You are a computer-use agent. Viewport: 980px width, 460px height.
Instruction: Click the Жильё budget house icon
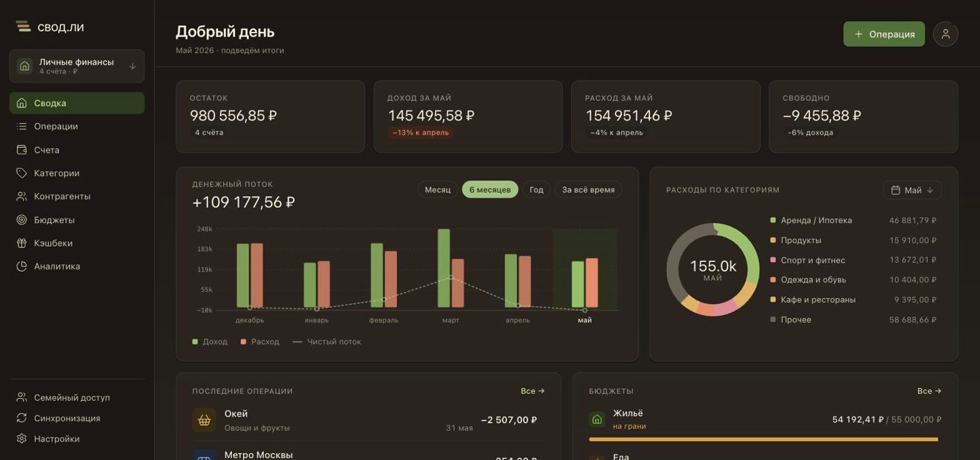[597, 419]
